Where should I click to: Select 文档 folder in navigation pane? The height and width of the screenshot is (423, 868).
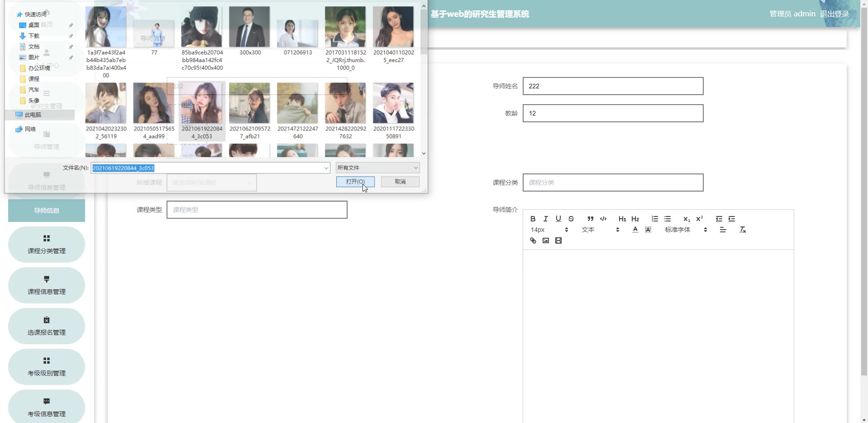coord(33,47)
